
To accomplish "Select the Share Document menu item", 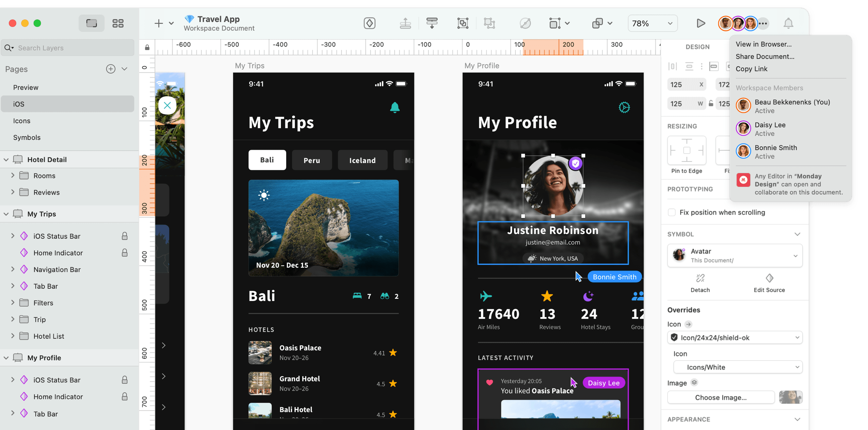I will [x=765, y=56].
